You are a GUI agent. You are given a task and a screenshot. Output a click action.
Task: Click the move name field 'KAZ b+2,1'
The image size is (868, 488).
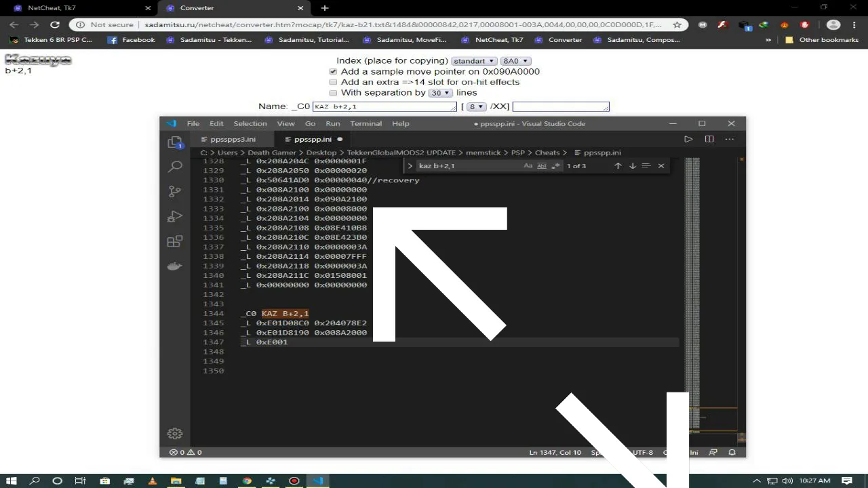click(385, 106)
